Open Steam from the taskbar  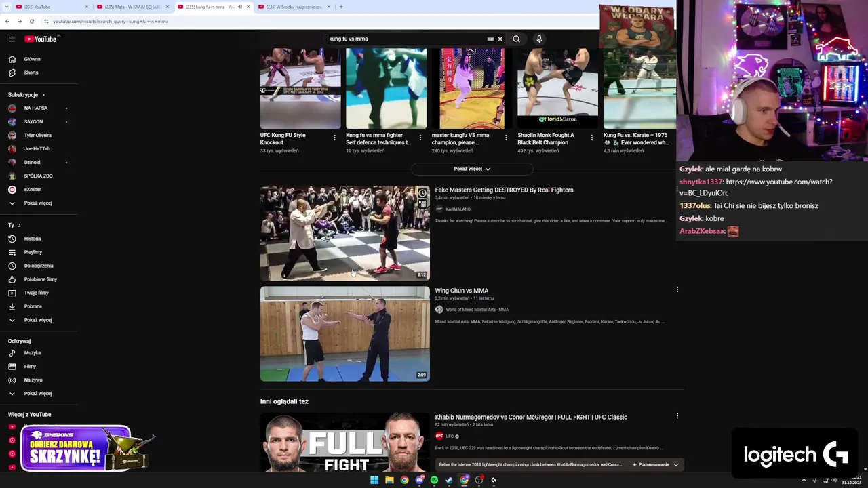(449, 480)
